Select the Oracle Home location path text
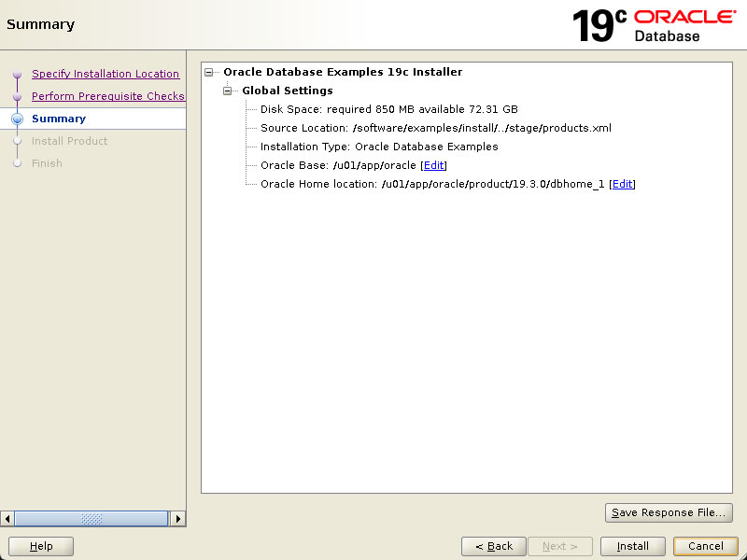Image resolution: width=747 pixels, height=560 pixels. pyautogui.click(x=493, y=184)
